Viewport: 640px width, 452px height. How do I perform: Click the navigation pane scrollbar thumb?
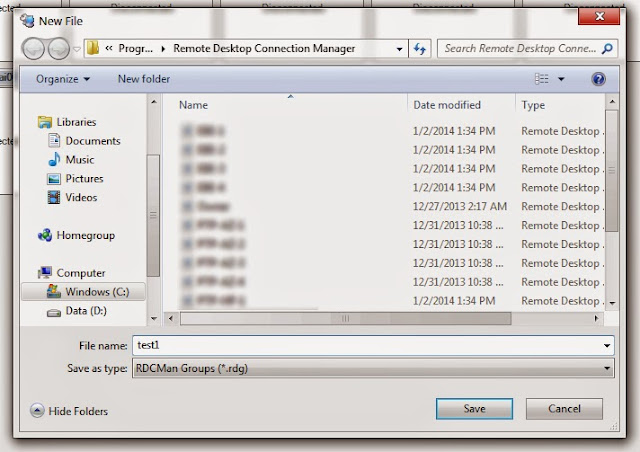click(x=153, y=215)
